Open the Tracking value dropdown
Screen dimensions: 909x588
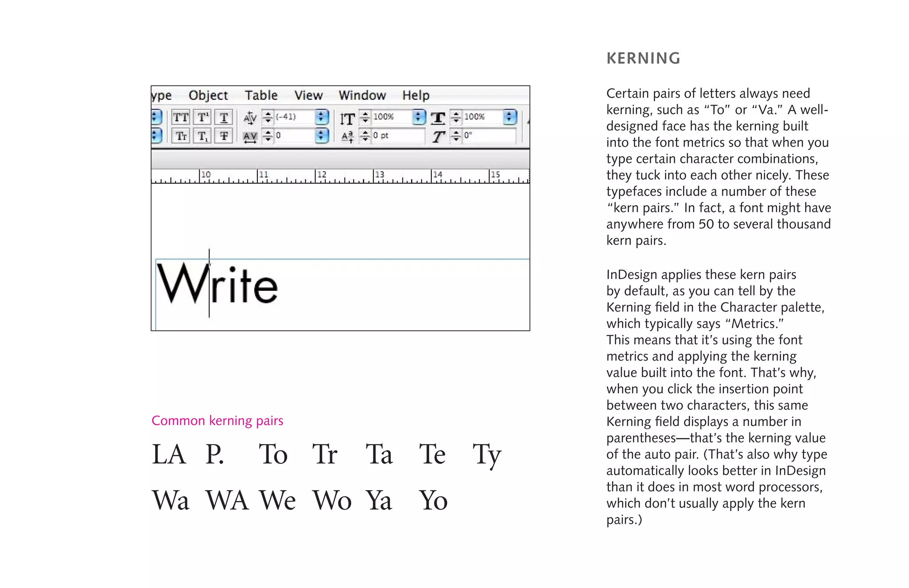322,136
